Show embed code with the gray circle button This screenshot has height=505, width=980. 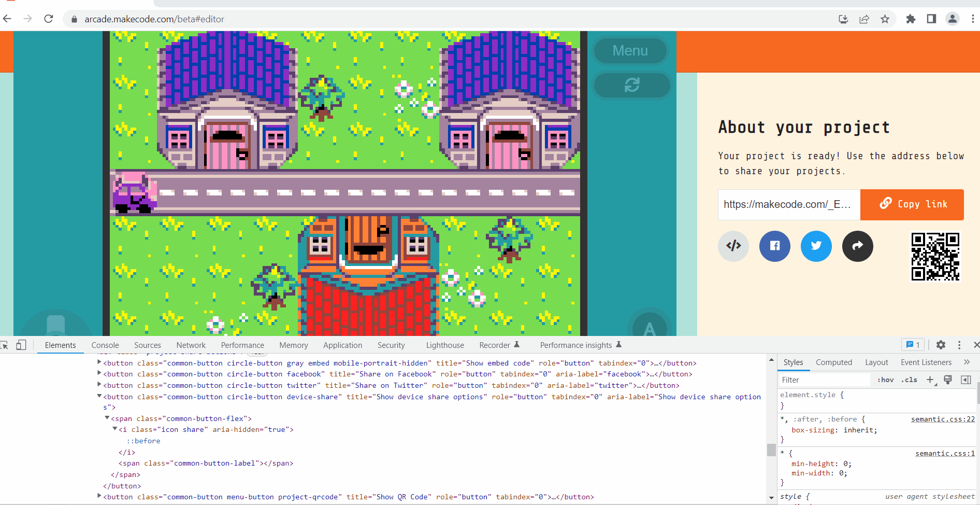(733, 246)
